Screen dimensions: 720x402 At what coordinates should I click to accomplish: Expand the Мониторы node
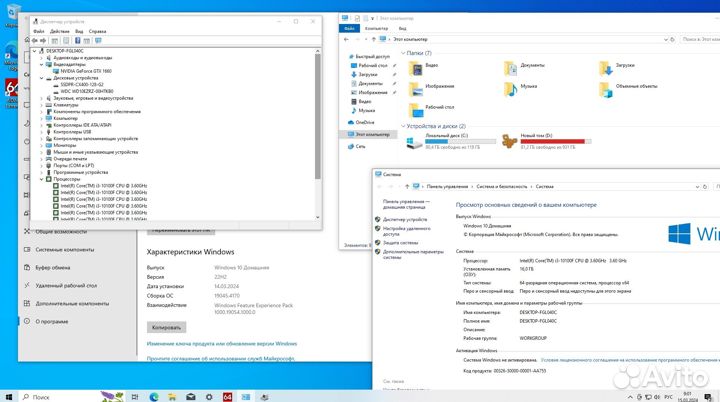click(41, 145)
